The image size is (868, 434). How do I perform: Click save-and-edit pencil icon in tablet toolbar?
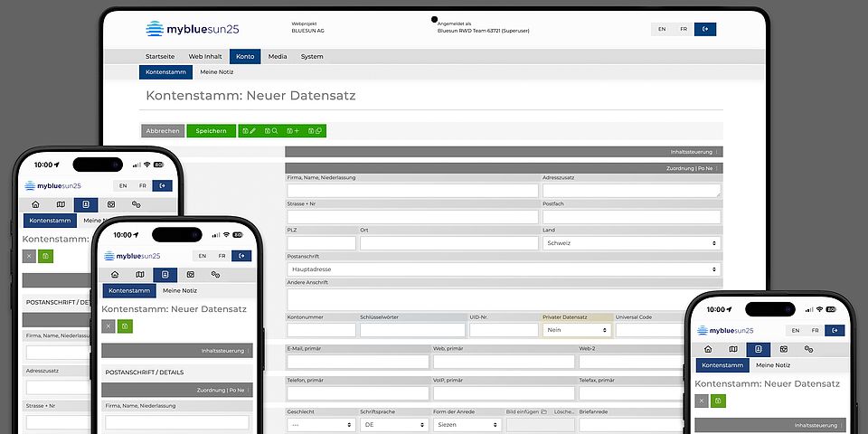coord(250,131)
